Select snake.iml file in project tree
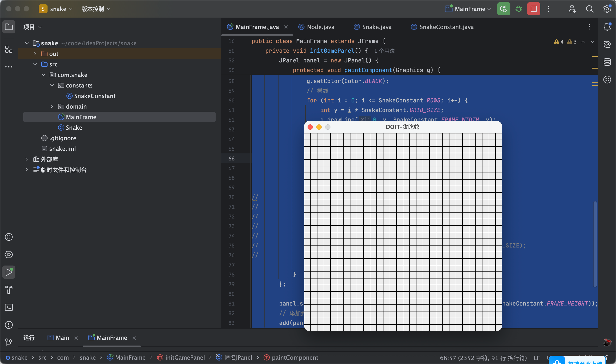The width and height of the screenshot is (616, 364). tap(59, 149)
